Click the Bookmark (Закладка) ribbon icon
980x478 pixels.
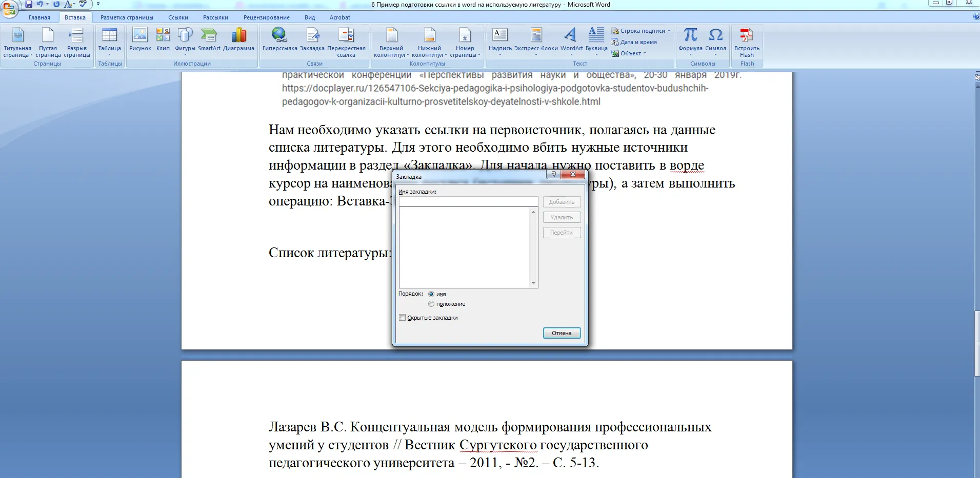[312, 40]
